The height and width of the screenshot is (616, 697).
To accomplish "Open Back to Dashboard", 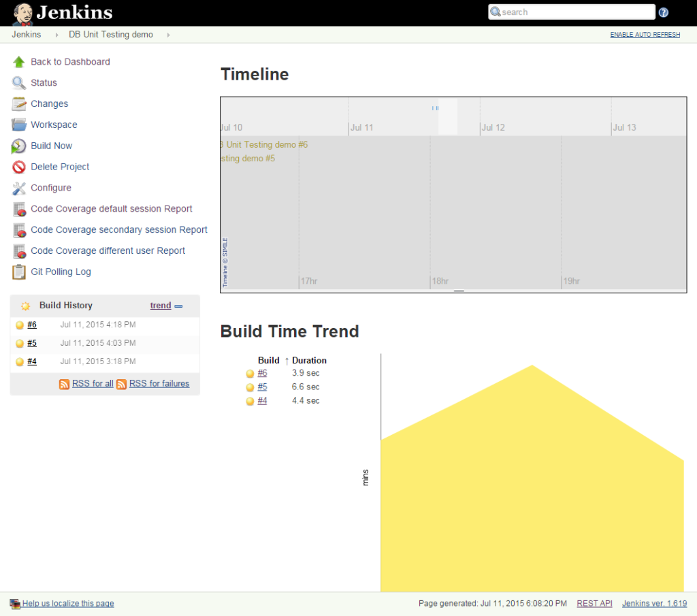I will click(70, 62).
